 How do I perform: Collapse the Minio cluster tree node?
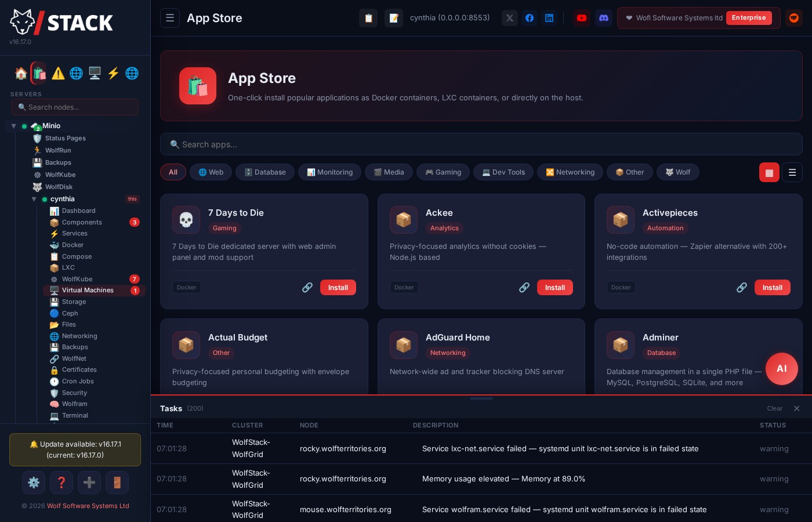13,126
